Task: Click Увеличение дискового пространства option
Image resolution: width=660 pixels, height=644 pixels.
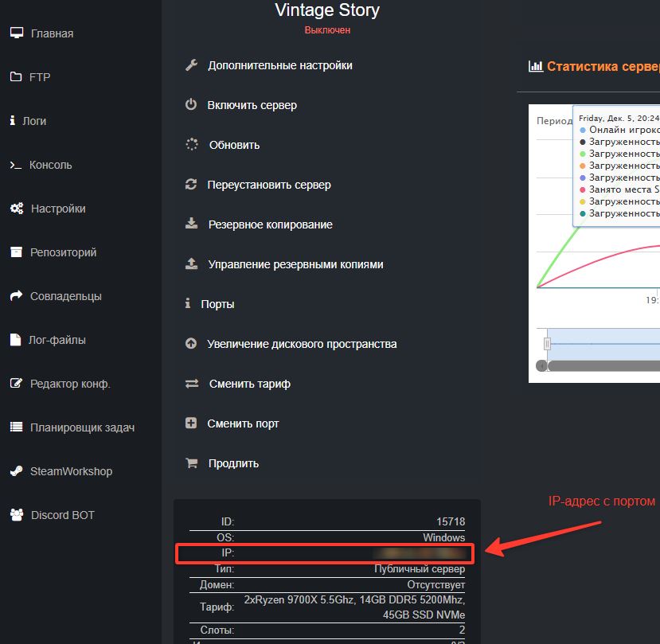Action: (302, 344)
